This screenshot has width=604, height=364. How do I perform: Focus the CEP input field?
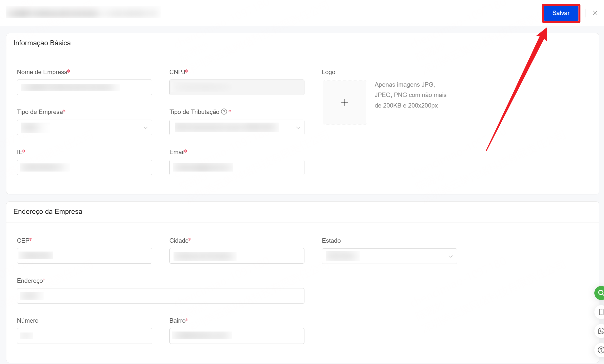coord(84,256)
